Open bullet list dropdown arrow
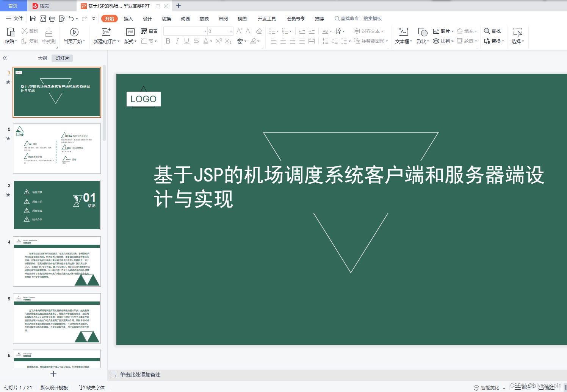 point(277,31)
